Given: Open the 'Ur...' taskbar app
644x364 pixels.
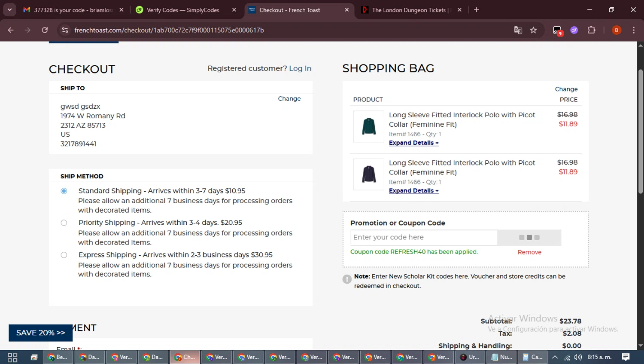Looking at the screenshot, I should click(x=470, y=357).
